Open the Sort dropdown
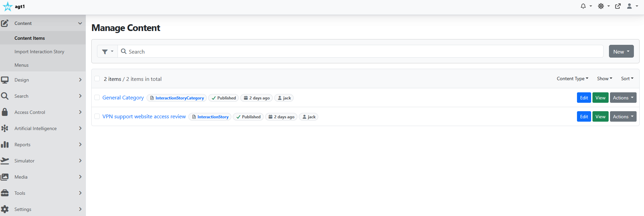The height and width of the screenshot is (216, 644). coord(627,79)
